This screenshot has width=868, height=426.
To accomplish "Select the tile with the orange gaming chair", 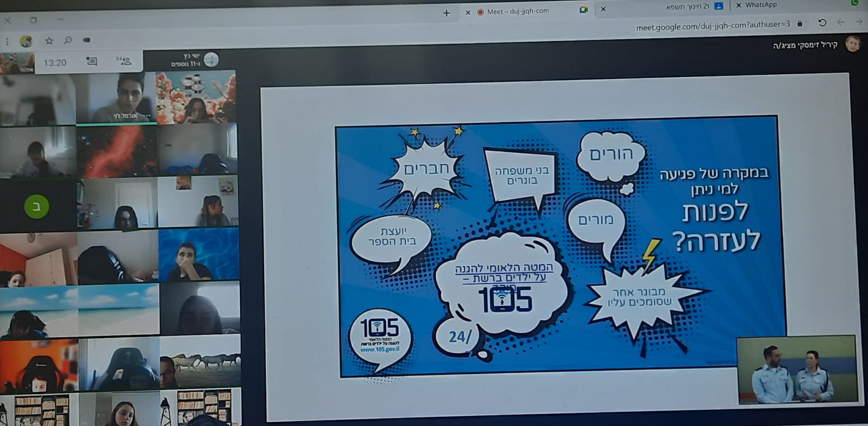I will [x=39, y=366].
